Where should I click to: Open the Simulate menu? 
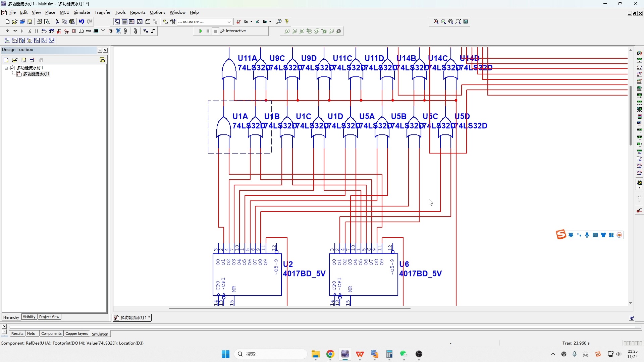82,12
